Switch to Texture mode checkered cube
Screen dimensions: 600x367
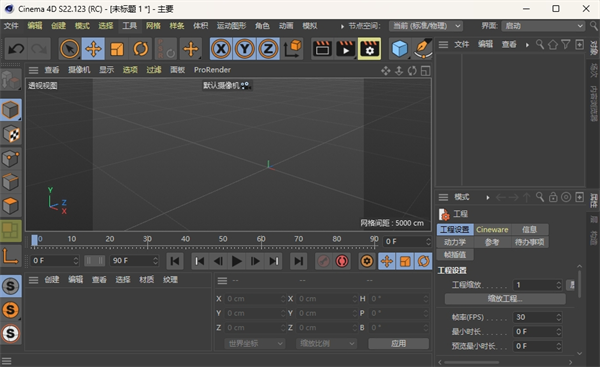[x=10, y=134]
